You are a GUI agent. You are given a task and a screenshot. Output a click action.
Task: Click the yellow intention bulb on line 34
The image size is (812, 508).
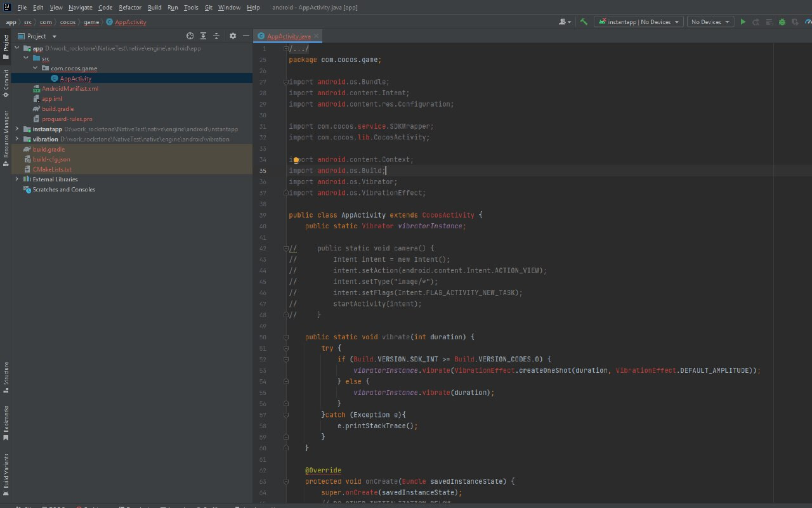click(296, 160)
